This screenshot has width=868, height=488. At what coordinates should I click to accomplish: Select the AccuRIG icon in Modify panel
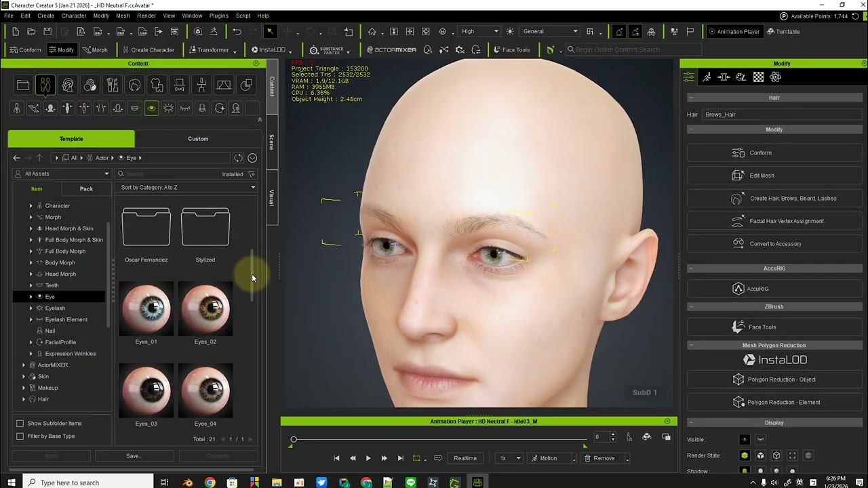click(x=738, y=289)
